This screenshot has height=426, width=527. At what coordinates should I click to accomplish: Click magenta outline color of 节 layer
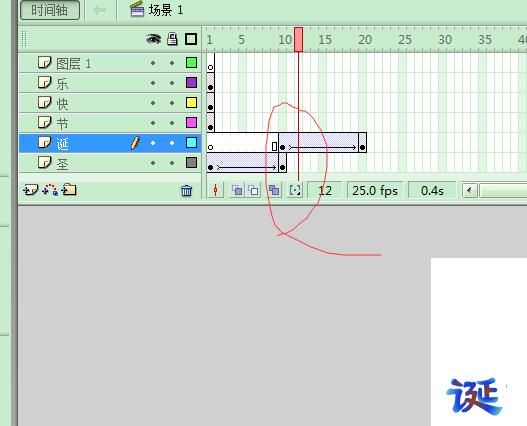[x=191, y=123]
